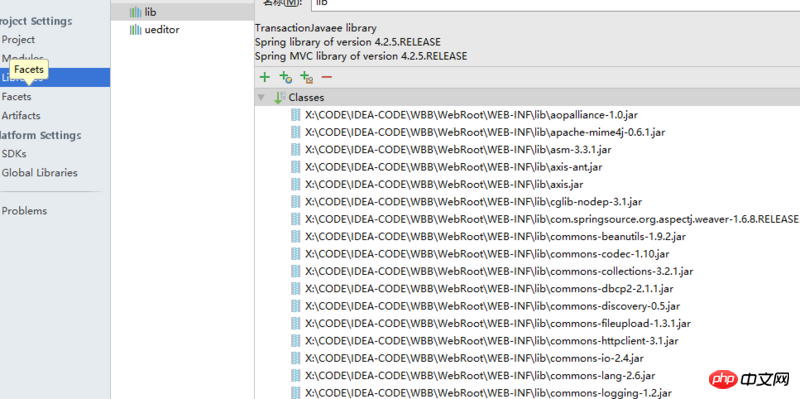Image resolution: width=800 pixels, height=399 pixels.
Task: Select the asm-3.3.1.jar entry
Action: 458,149
